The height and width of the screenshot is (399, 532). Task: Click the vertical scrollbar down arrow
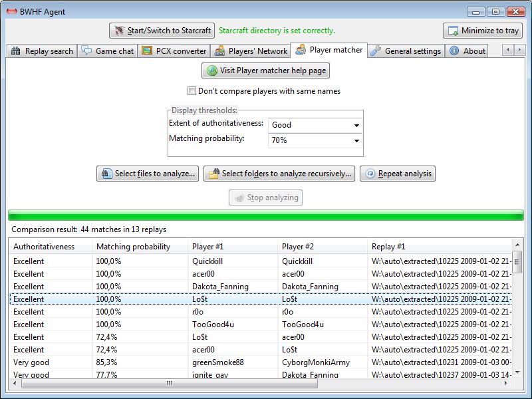(517, 372)
